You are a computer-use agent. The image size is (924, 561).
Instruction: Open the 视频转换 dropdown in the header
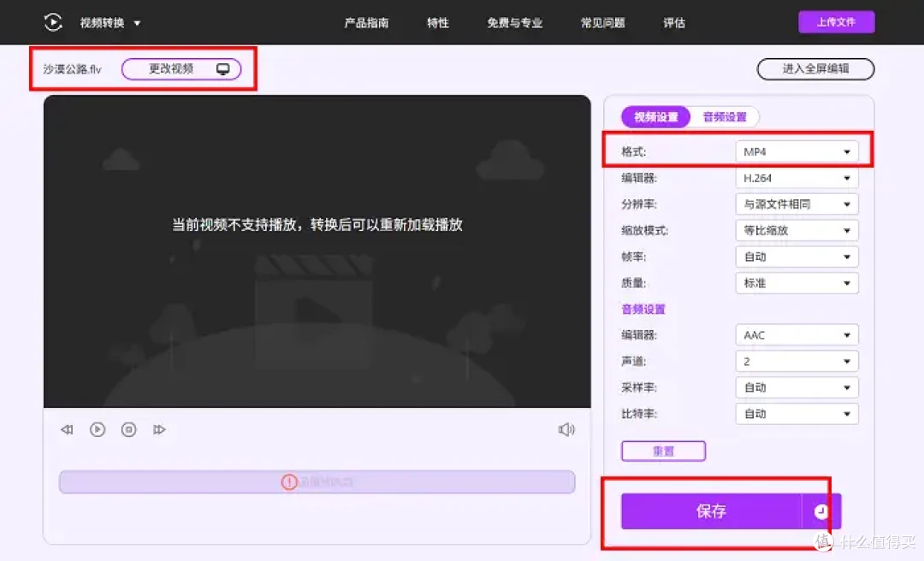[x=110, y=23]
